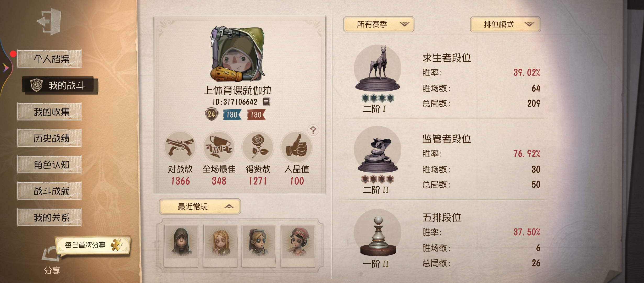Open the question mark help icon

coord(313,130)
